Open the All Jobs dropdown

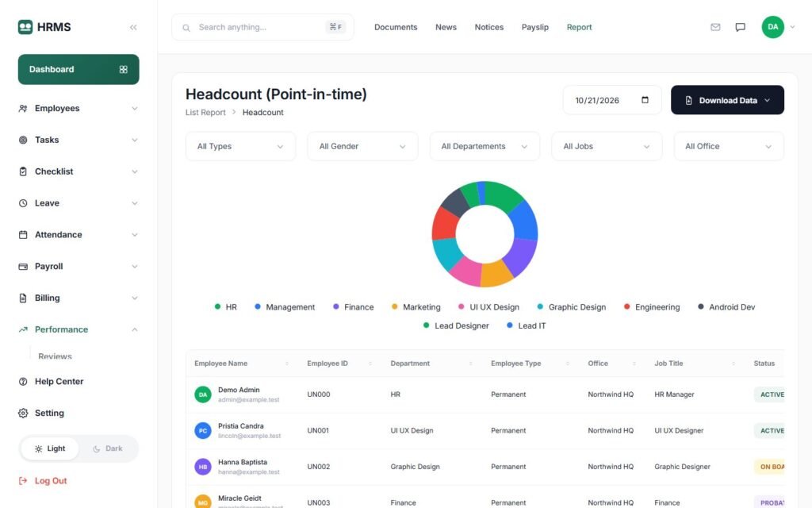click(x=607, y=147)
